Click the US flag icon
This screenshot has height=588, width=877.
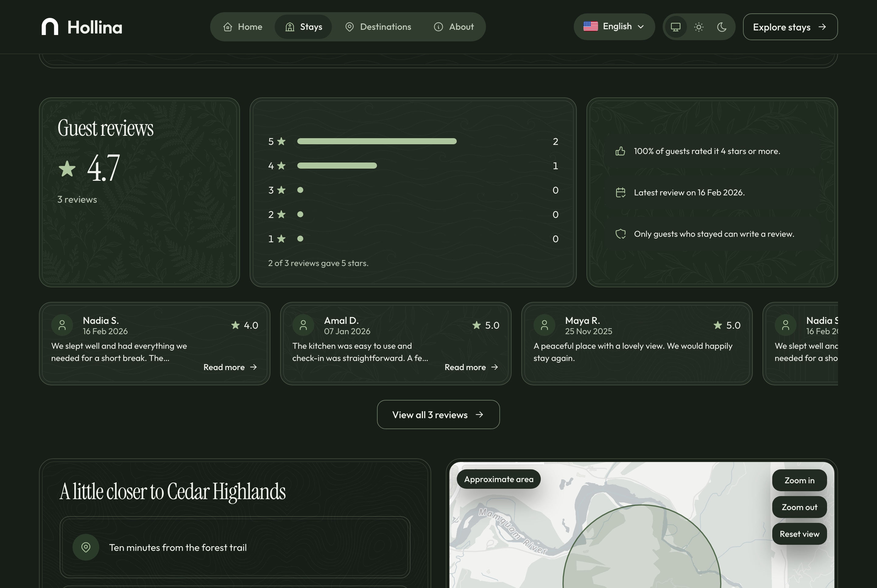(590, 26)
